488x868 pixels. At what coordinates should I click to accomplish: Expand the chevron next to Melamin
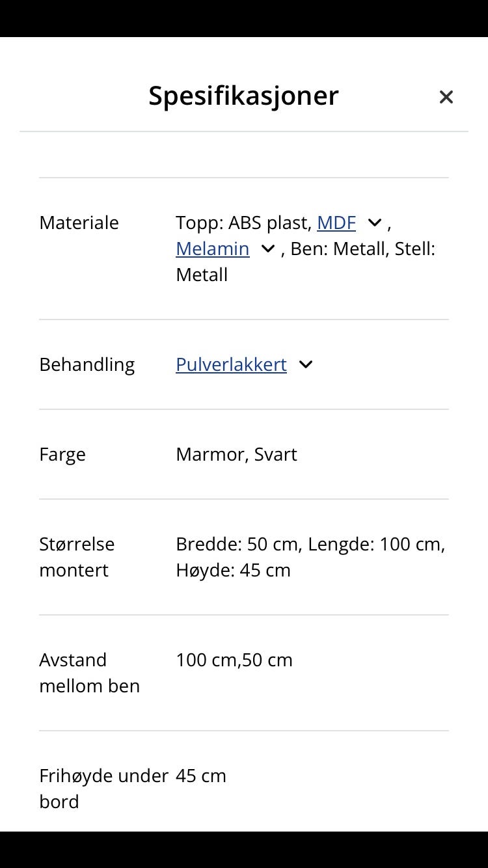pyautogui.click(x=267, y=249)
